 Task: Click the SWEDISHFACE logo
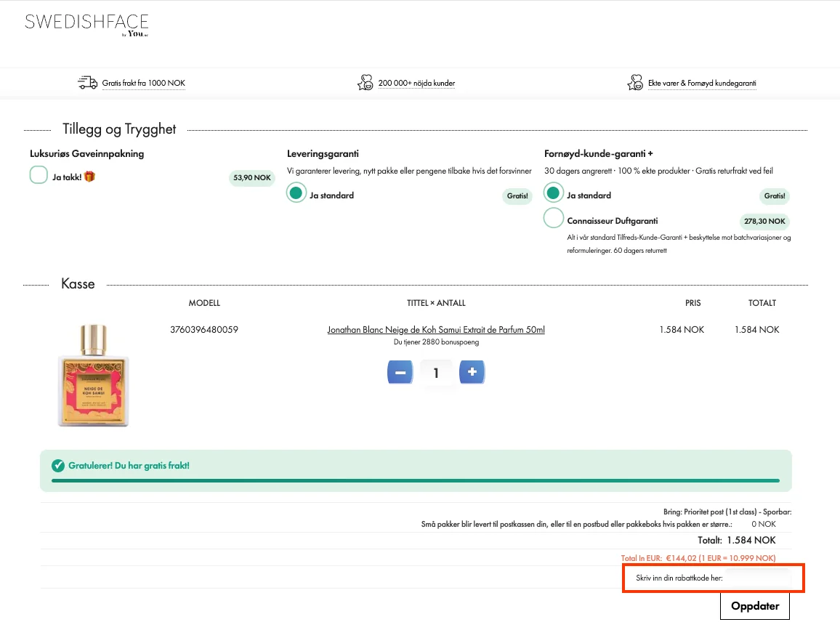(86, 25)
